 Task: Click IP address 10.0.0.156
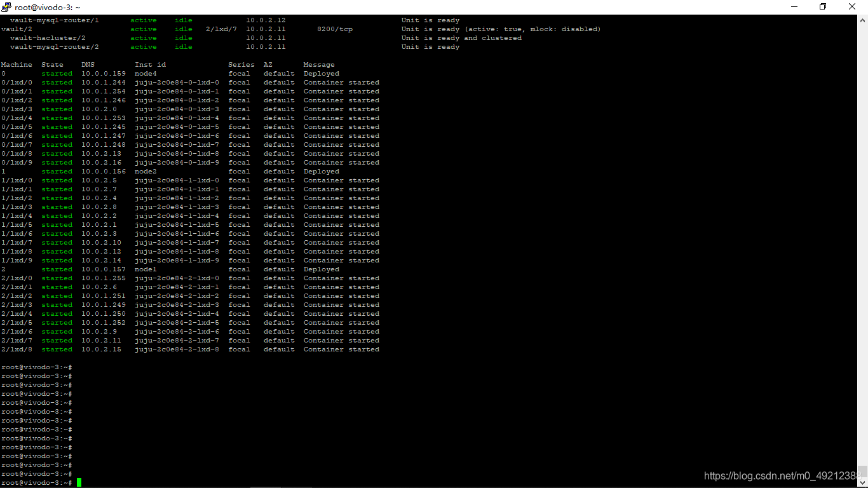[x=104, y=172]
